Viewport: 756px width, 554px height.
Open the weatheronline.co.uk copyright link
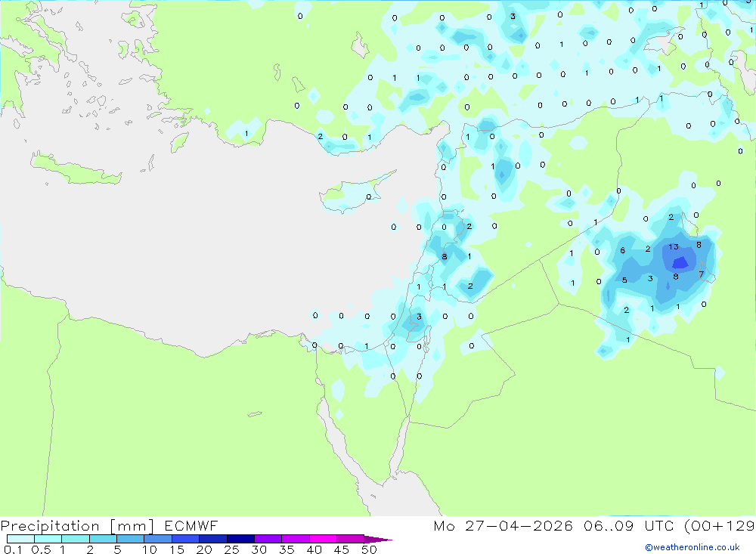(x=692, y=547)
